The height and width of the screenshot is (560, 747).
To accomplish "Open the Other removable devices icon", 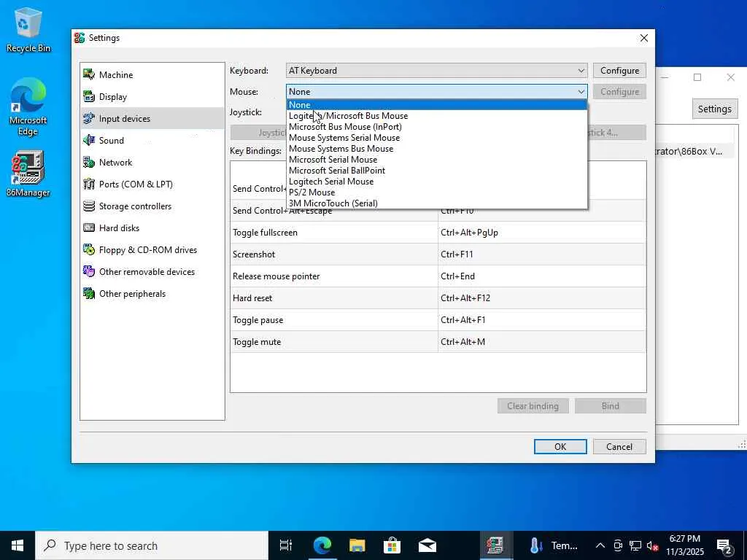I will (89, 272).
